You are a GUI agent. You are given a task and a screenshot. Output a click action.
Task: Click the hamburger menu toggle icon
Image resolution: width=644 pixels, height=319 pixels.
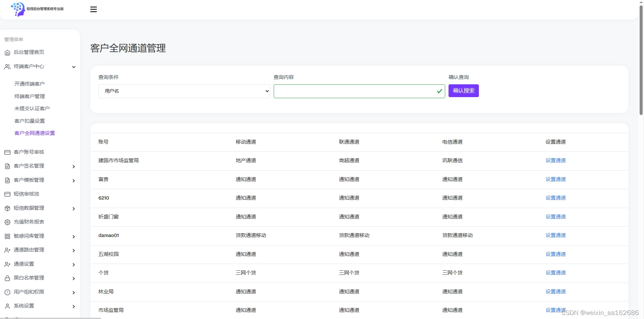point(94,9)
